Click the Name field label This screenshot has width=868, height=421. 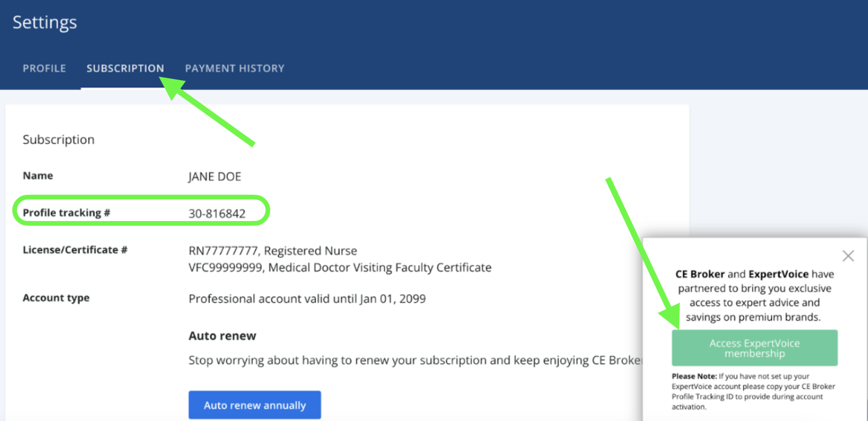pyautogui.click(x=38, y=175)
